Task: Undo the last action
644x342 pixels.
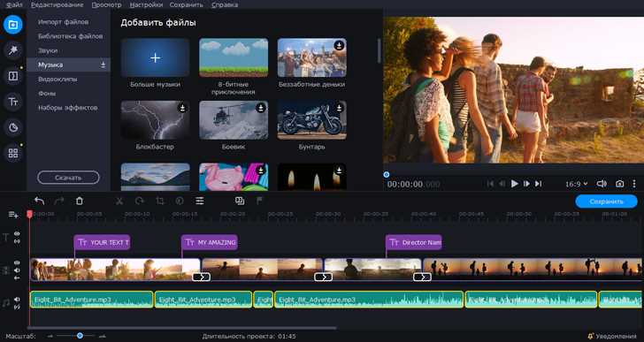Action: (40, 201)
